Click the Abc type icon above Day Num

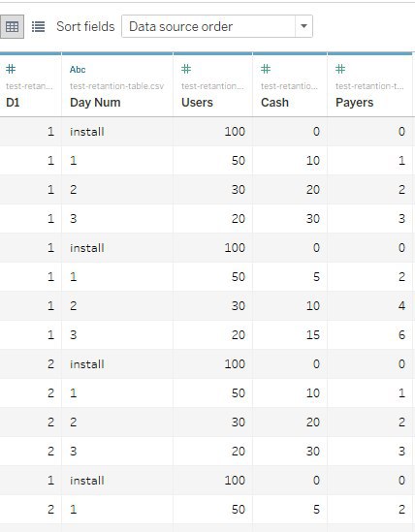tap(78, 70)
